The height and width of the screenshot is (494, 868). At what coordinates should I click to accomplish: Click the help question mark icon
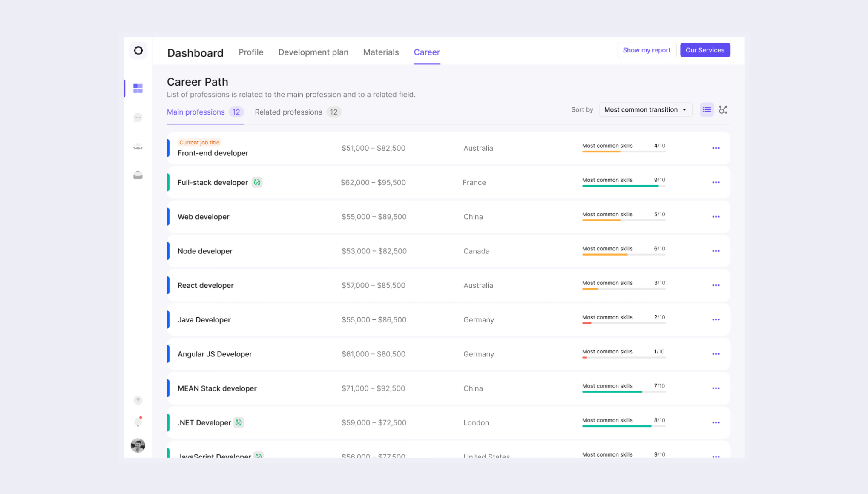[x=138, y=400]
